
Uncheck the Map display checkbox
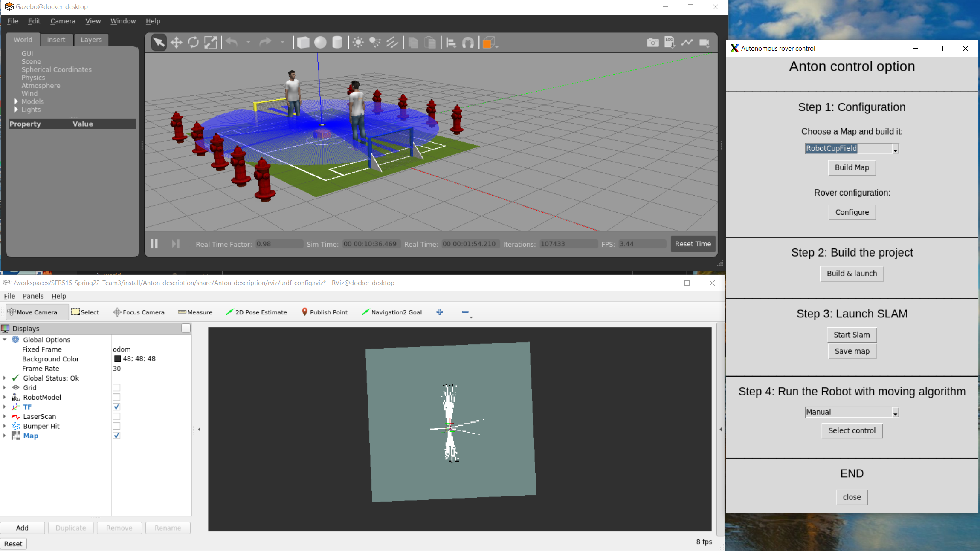(116, 436)
